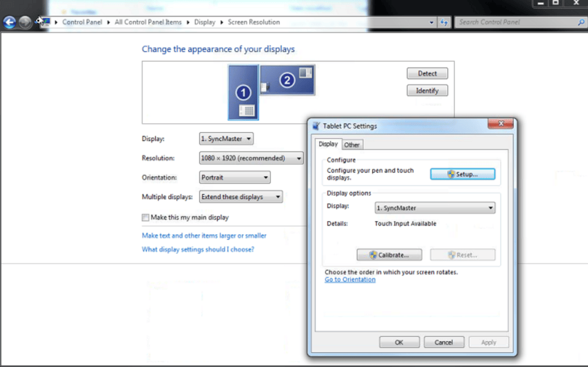
Task: Switch to the Other tab
Action: (x=352, y=145)
